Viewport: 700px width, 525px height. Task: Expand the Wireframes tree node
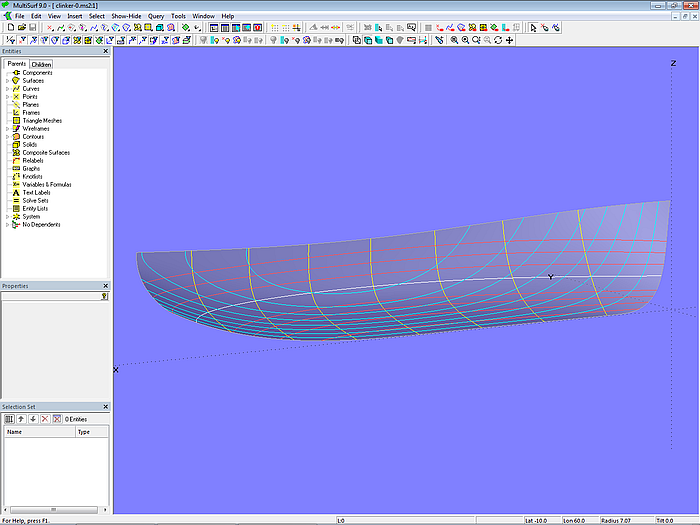(7, 129)
